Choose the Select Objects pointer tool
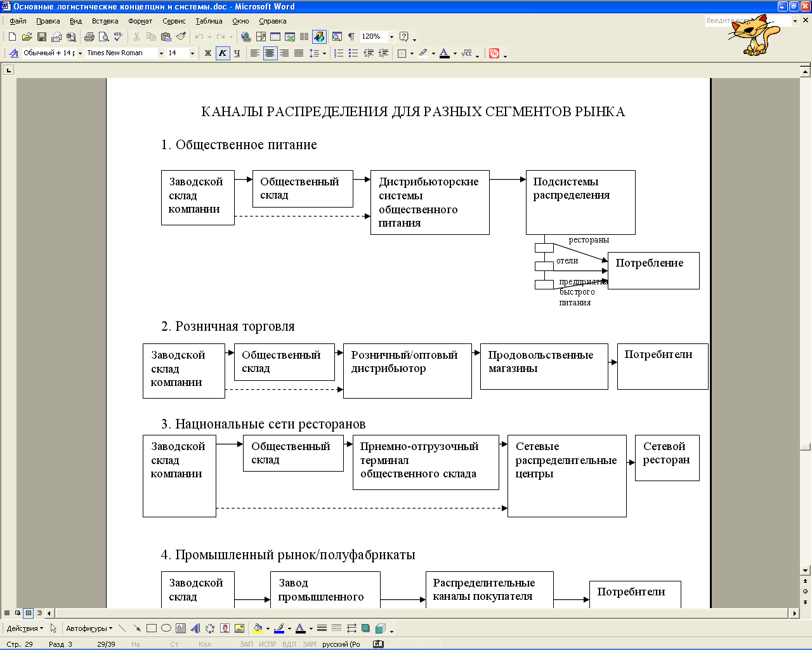This screenshot has width=812, height=650. coord(54,628)
